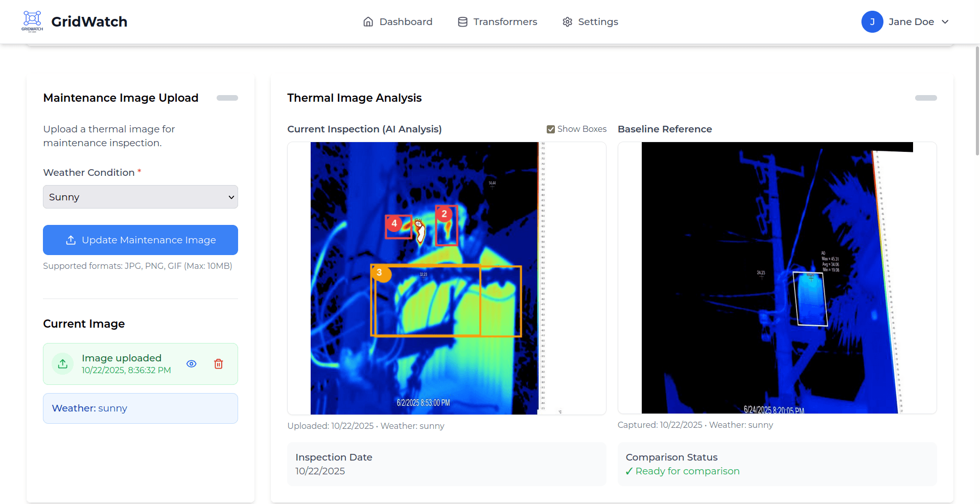Open the Dashboard page
The width and height of the screenshot is (980, 504).
[398, 22]
